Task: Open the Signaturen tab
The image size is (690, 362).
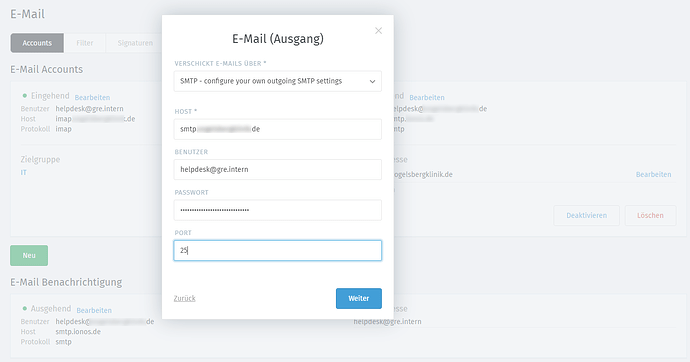Action: [x=135, y=43]
